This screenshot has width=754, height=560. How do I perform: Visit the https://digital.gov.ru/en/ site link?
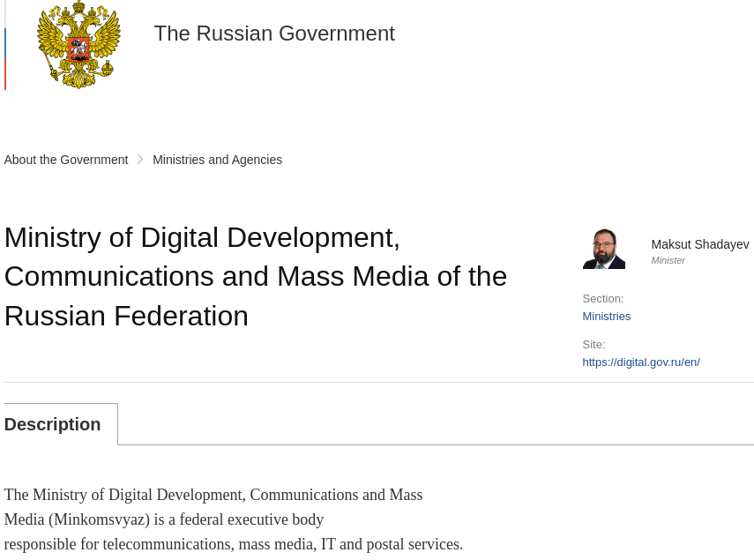coord(641,362)
